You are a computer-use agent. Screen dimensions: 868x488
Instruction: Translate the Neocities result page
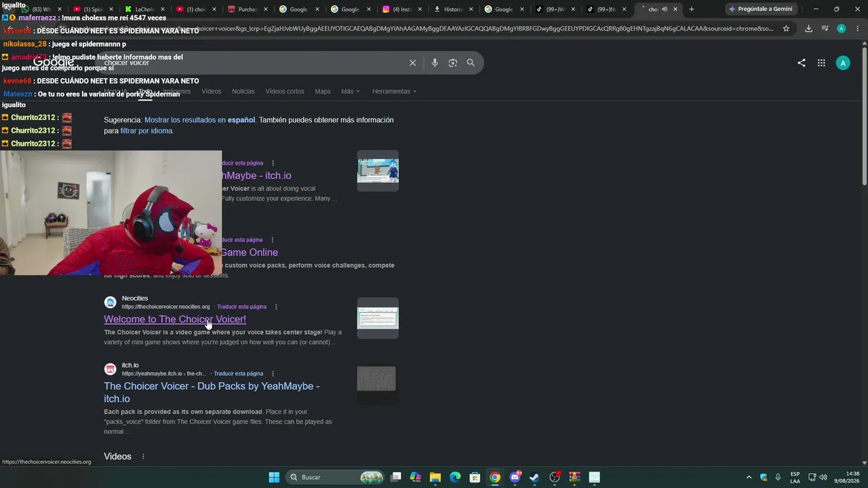[241, 307]
